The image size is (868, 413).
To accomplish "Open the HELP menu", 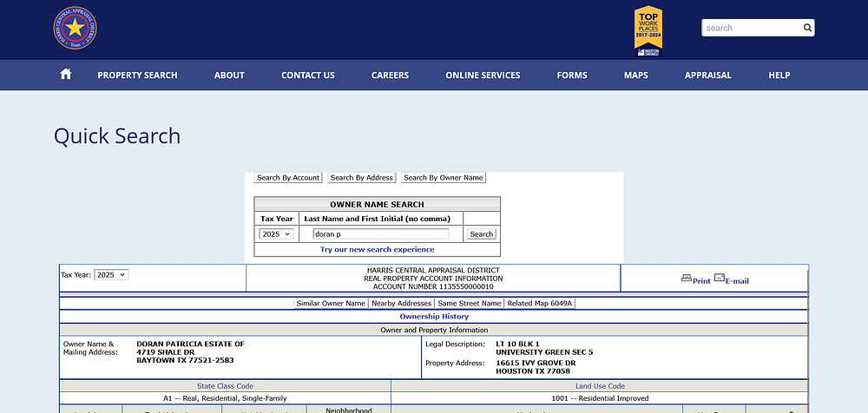I will (x=779, y=75).
